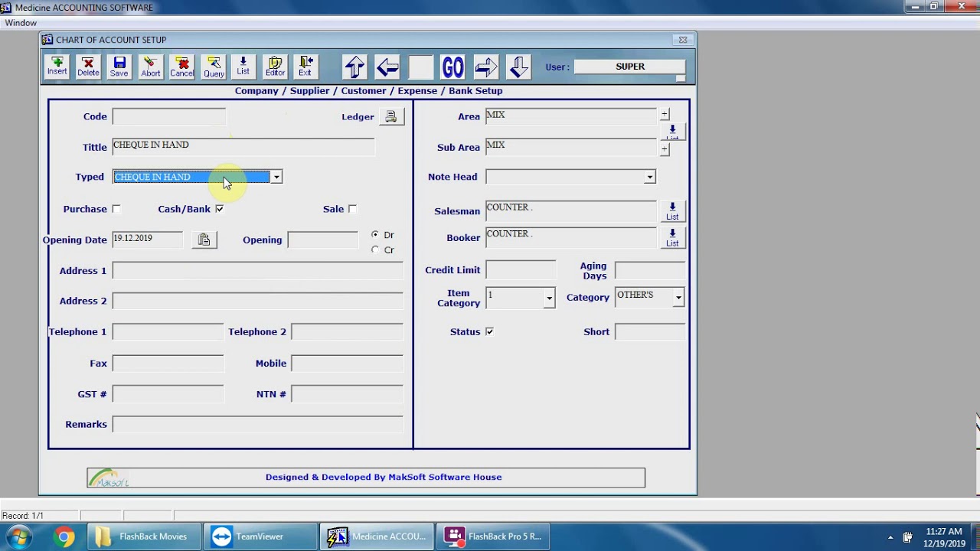980x551 pixels.
Task: Click the Telephone 2 field
Action: tap(347, 331)
